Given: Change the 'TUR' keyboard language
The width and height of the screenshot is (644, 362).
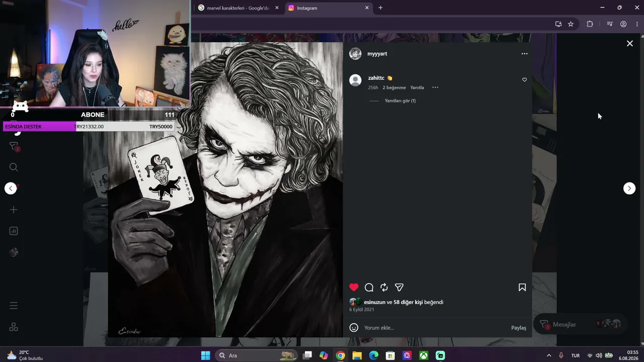Looking at the screenshot, I should [x=576, y=355].
